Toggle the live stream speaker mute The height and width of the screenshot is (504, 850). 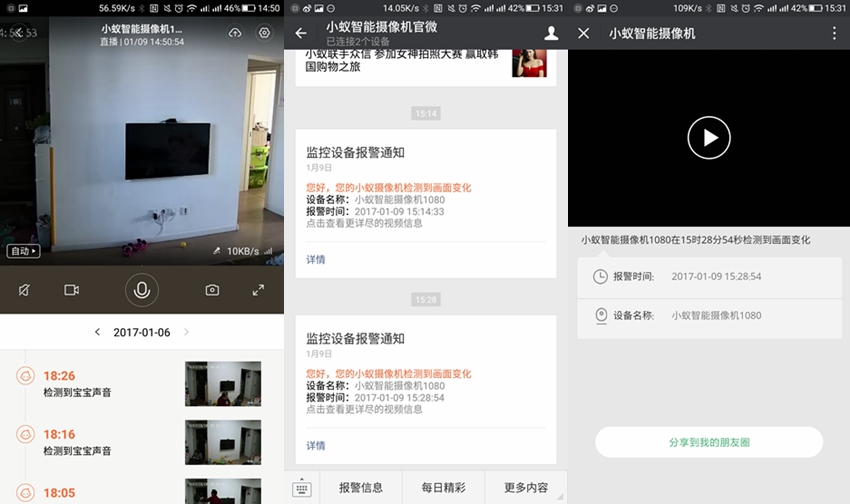coord(24,290)
